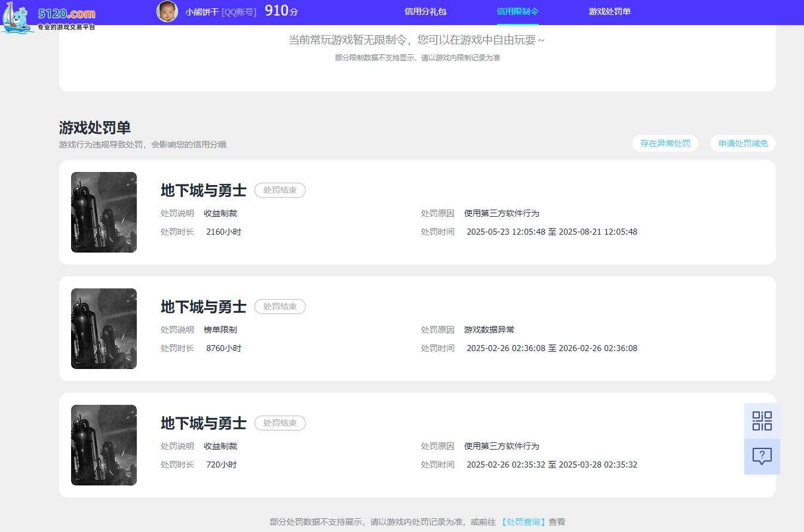Screen dimensions: 804x532
Task: Open the user avatar photo
Action: tap(167, 11)
